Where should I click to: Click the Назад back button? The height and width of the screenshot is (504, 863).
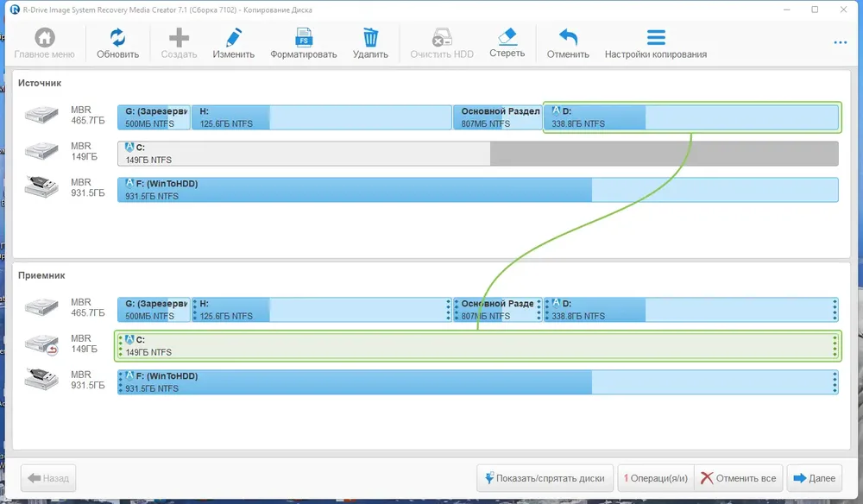pos(48,478)
